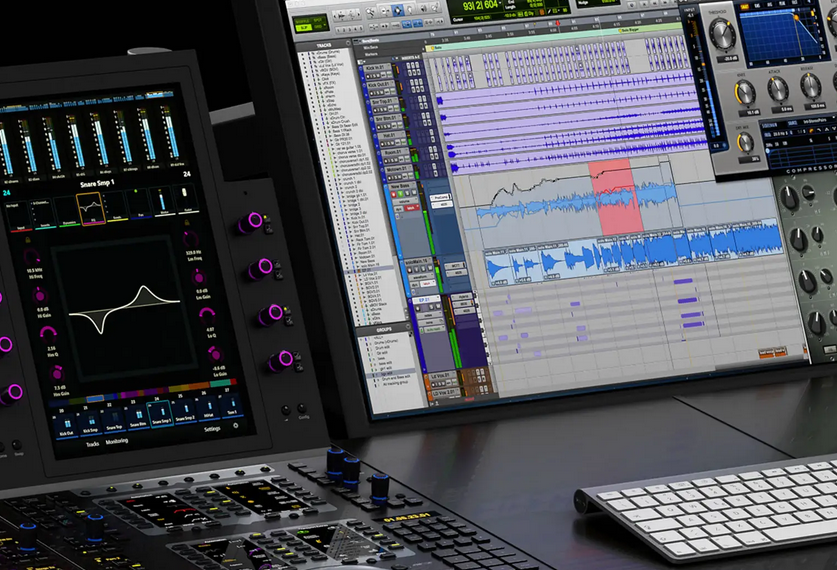Click the Release knob on compressor plug-in
Viewport: 837px width, 570px height.
click(811, 85)
